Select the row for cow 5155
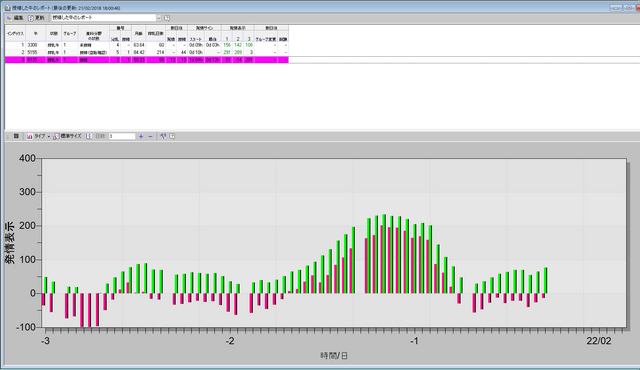Image resolution: width=640 pixels, height=370 pixels. [147, 53]
